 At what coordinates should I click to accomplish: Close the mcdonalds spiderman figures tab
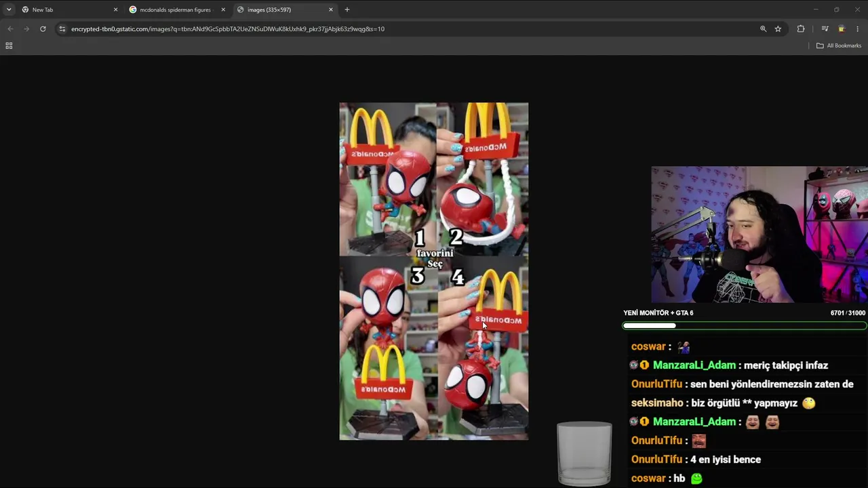223,9
